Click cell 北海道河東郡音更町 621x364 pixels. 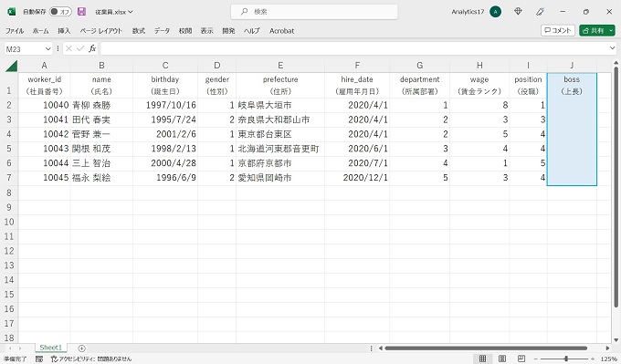(x=280, y=149)
